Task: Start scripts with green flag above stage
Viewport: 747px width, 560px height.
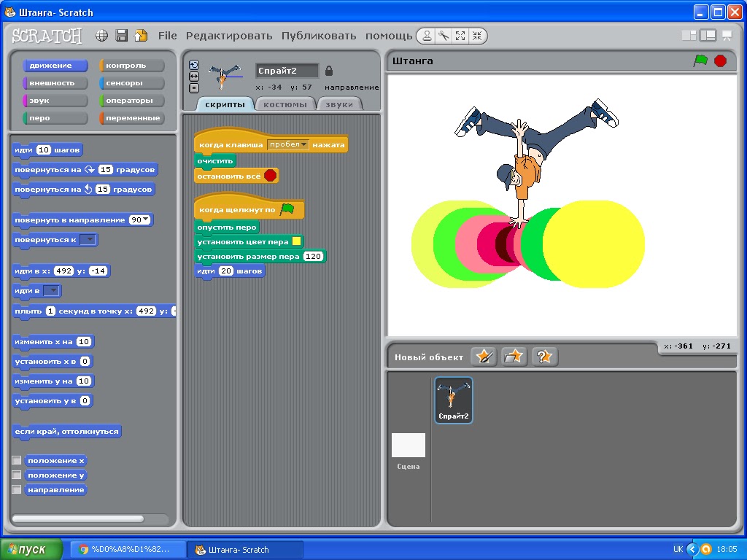Action: tap(700, 61)
